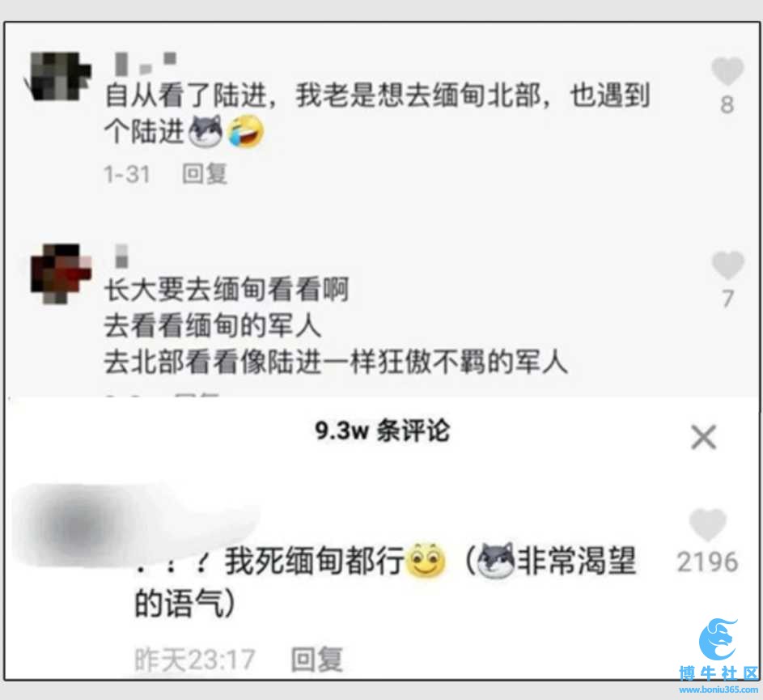
Task: Click the laughing-crying emoji in first comment
Action: [246, 131]
